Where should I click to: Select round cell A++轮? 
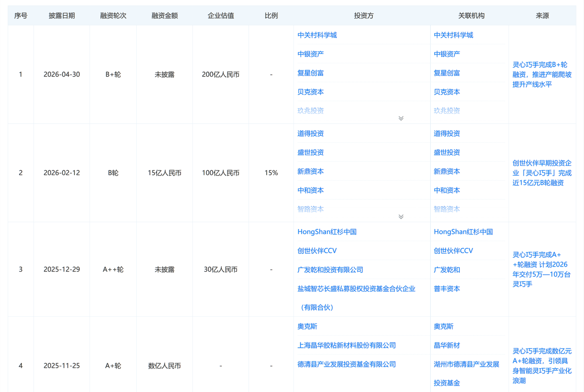click(113, 269)
